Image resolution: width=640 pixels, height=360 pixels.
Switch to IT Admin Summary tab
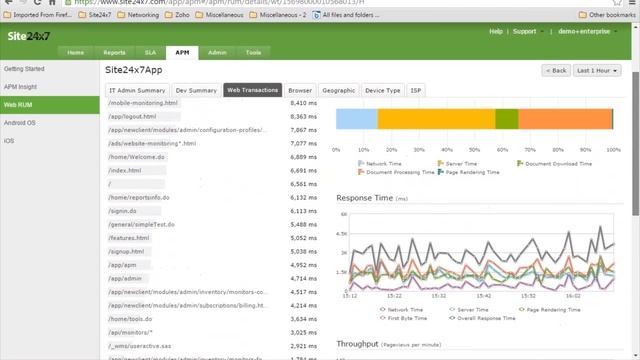click(x=137, y=90)
